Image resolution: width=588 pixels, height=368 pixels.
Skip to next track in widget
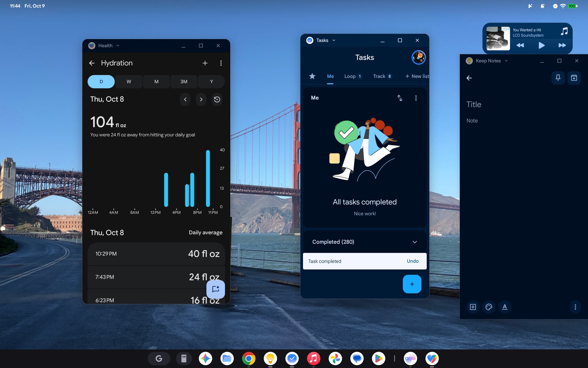tap(562, 46)
